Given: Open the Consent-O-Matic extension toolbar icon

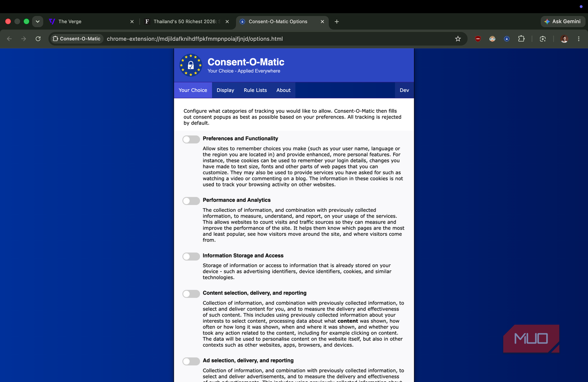Looking at the screenshot, I should click(507, 39).
